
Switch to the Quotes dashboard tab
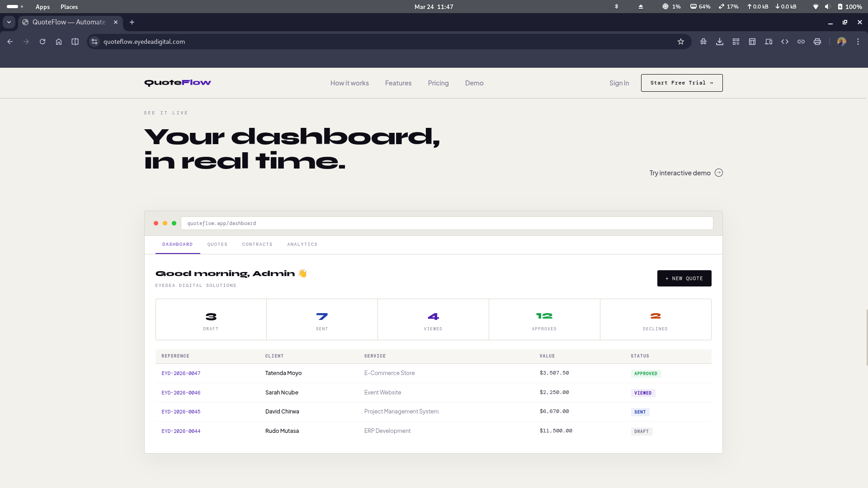click(x=217, y=244)
